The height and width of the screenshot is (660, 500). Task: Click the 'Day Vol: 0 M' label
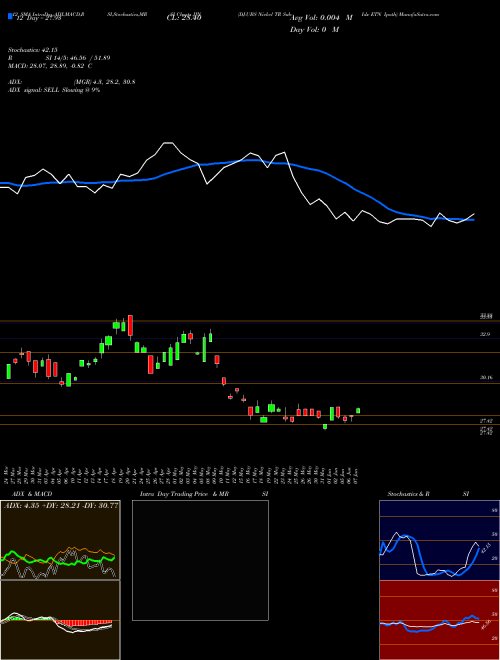(314, 29)
